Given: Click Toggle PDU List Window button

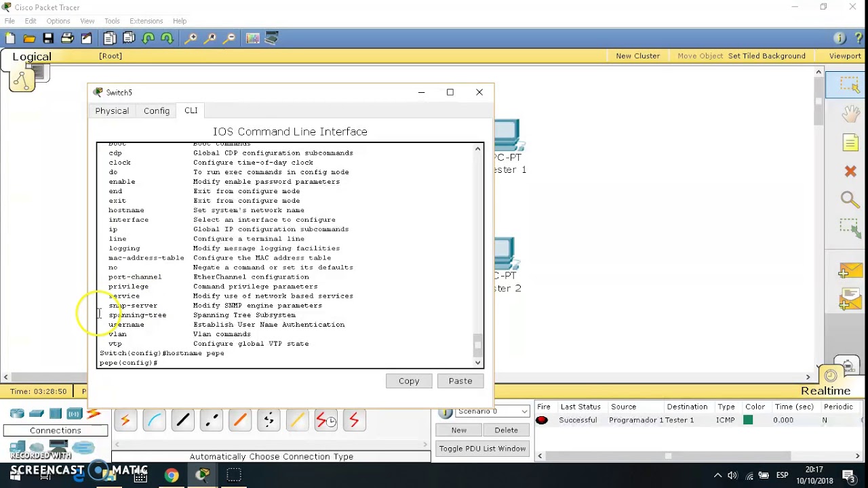Looking at the screenshot, I should (x=482, y=449).
